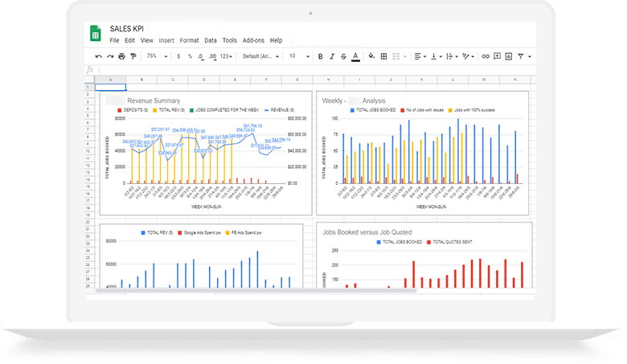Image resolution: width=627 pixels, height=364 pixels.
Task: Select cell A1
Action: 110,87
